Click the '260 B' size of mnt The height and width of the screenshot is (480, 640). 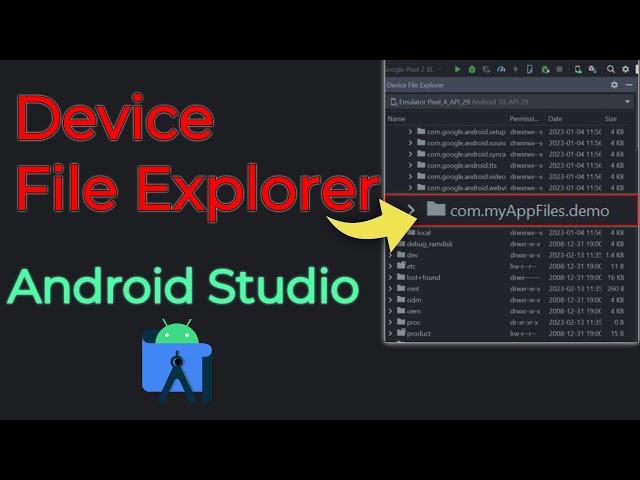point(616,289)
